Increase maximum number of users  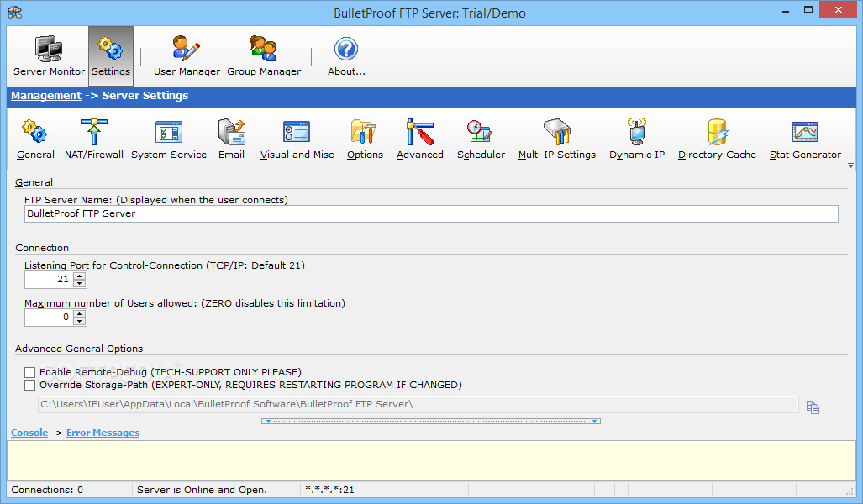80,313
